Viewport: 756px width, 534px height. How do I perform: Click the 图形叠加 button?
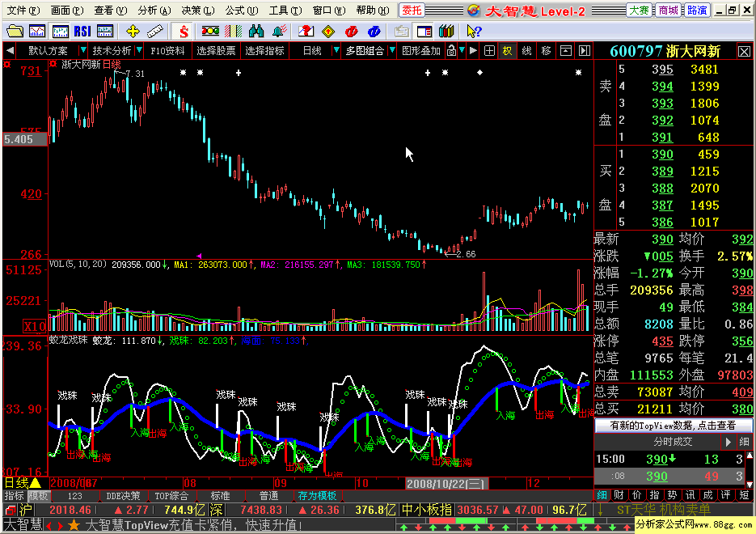point(421,50)
